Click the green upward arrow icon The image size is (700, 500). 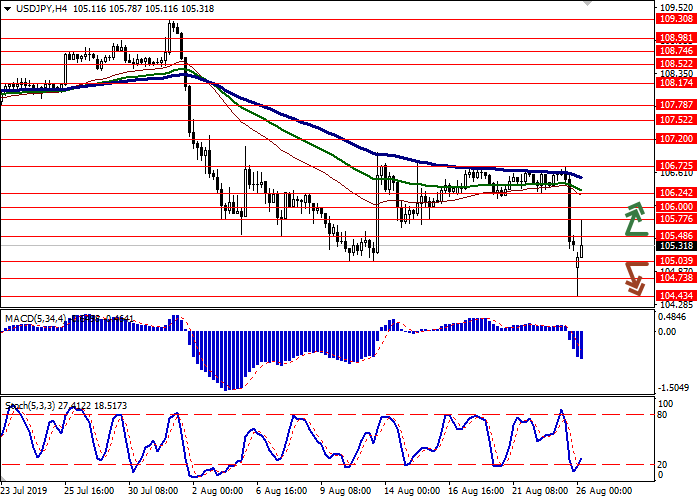coord(635,219)
